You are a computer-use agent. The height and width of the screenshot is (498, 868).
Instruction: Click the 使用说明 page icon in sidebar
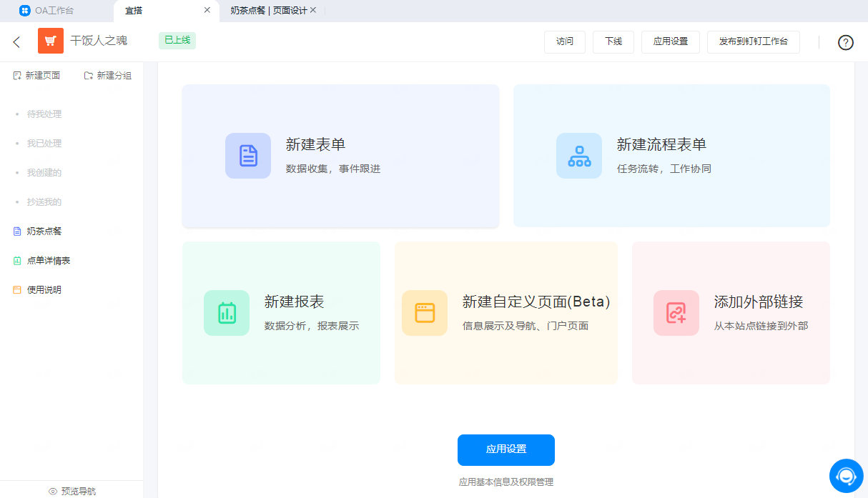[16, 289]
